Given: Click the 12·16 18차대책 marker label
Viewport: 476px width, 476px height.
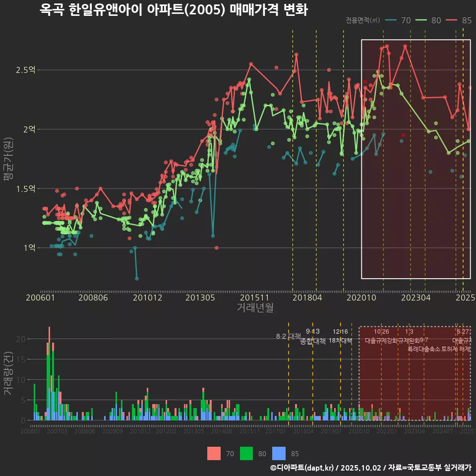Looking at the screenshot, I should 340,336.
